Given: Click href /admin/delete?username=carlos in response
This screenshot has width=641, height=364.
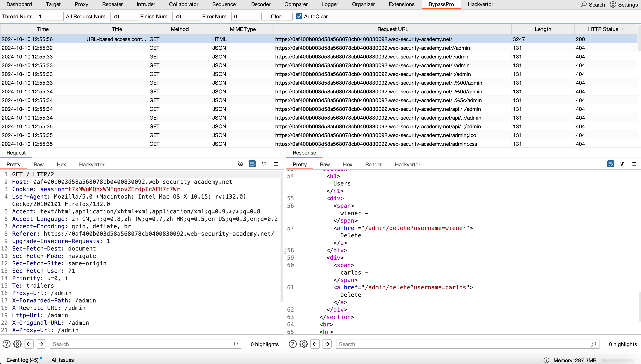Looking at the screenshot, I should 416,287.
